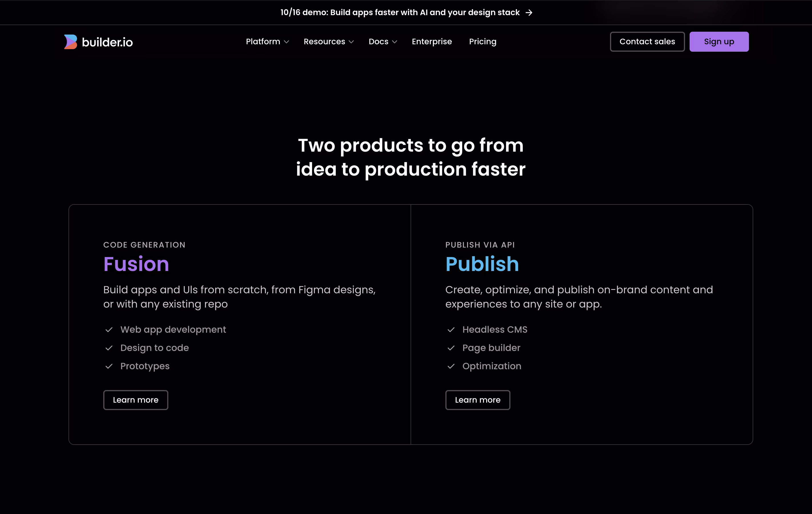Click checkmark next to Page builder
812x514 pixels.
pos(451,348)
